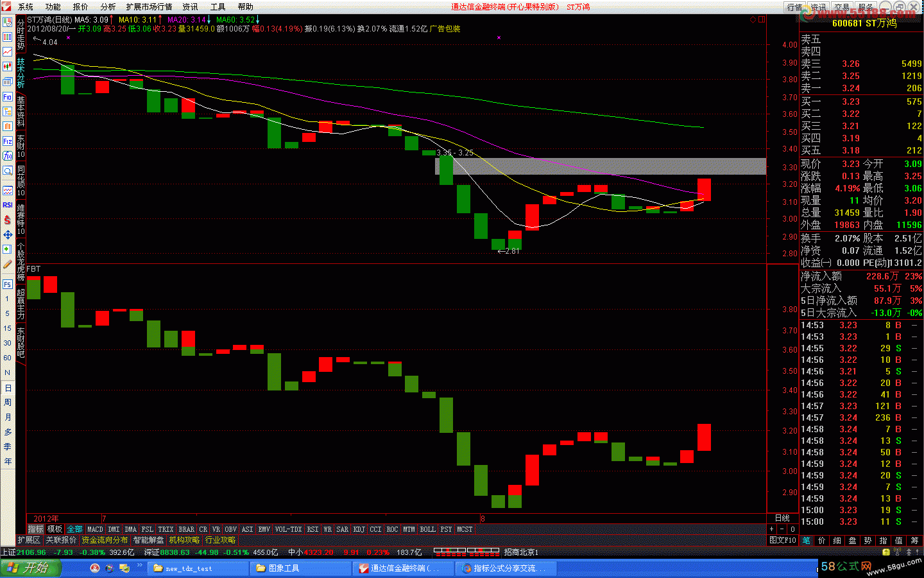The width and height of the screenshot is (924, 578).
Task: Click the tree structure sidebar icon
Action: point(8,112)
